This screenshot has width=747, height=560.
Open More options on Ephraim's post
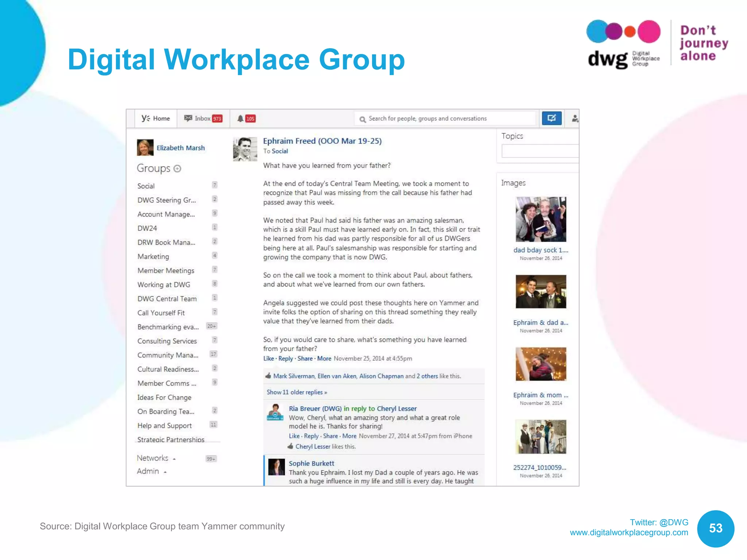[324, 358]
